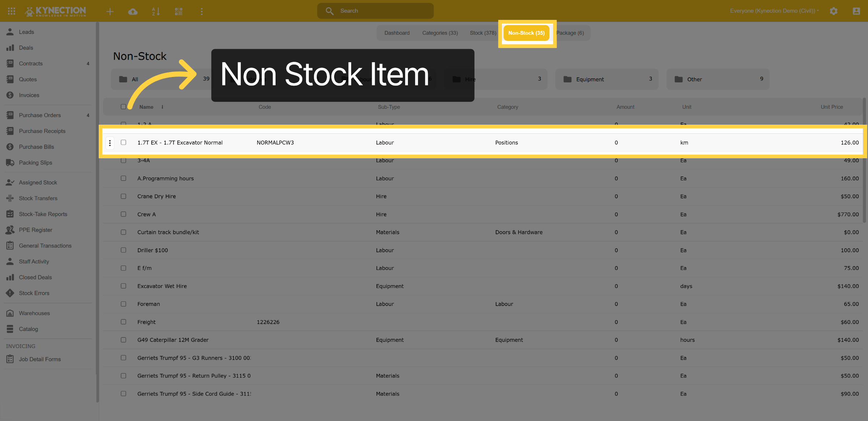Filter by the Other folder with 9 items
868x421 pixels.
(x=718, y=79)
